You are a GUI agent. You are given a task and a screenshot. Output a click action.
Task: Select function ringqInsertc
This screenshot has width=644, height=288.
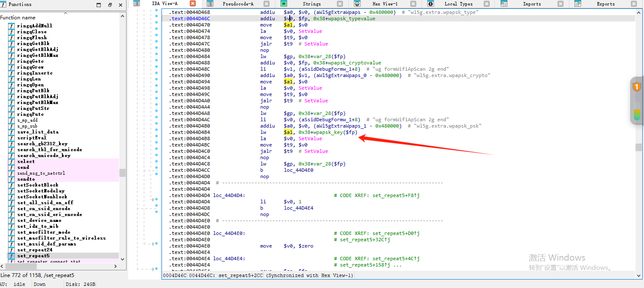[x=35, y=73]
